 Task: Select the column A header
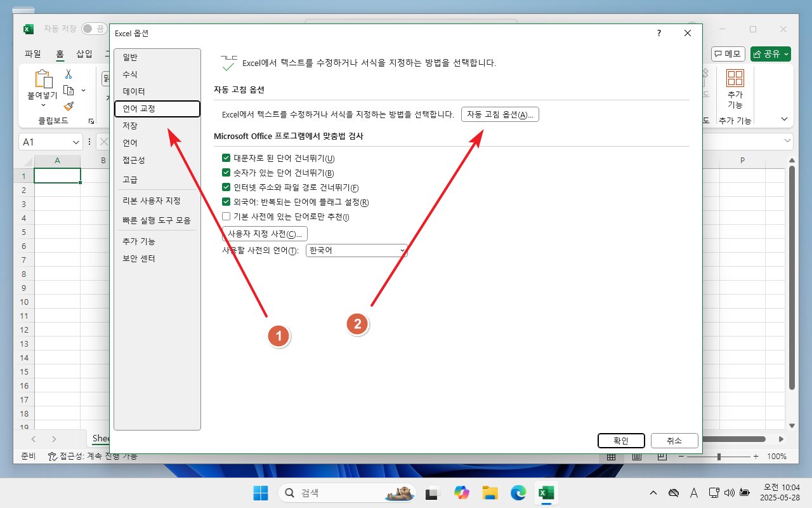coord(57,161)
